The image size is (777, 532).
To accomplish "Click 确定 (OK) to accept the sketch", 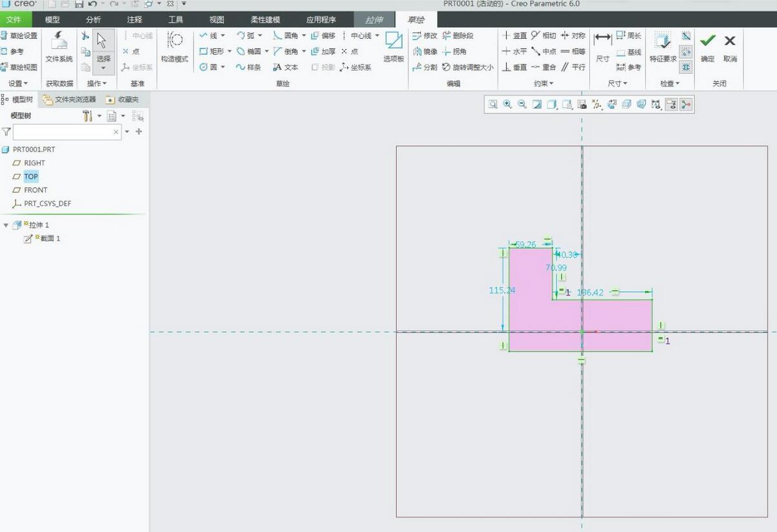I will pyautogui.click(x=708, y=46).
